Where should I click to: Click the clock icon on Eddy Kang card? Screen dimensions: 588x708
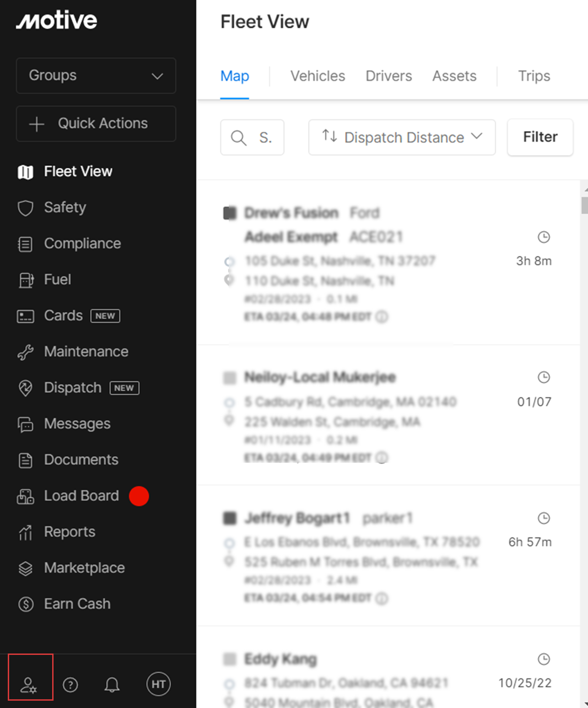pos(544,659)
